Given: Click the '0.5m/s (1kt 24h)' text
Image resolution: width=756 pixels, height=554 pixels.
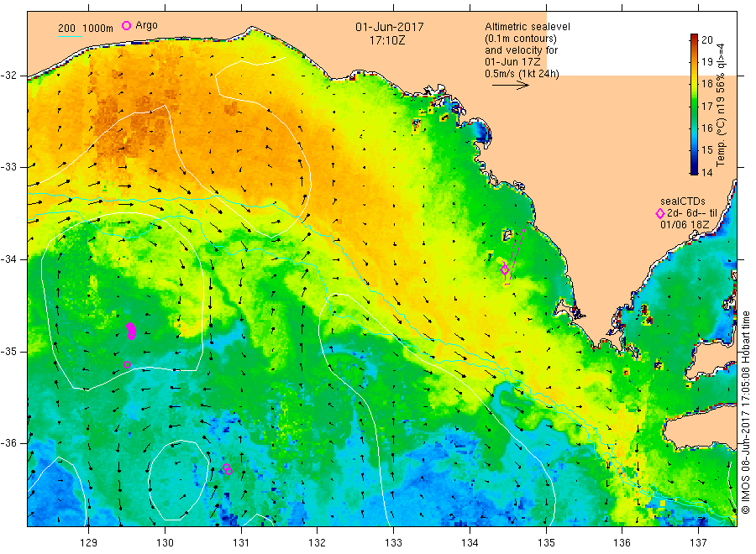Looking at the screenshot, I should point(522,74).
